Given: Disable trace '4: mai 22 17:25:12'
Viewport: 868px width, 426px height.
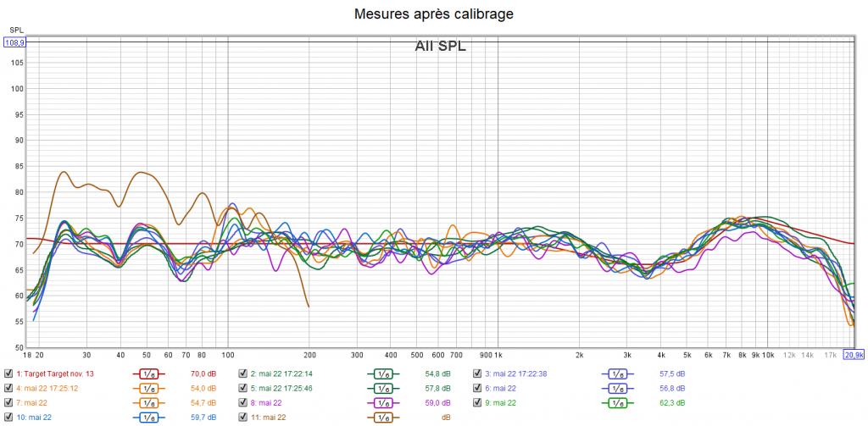Looking at the screenshot, I should tap(8, 388).
